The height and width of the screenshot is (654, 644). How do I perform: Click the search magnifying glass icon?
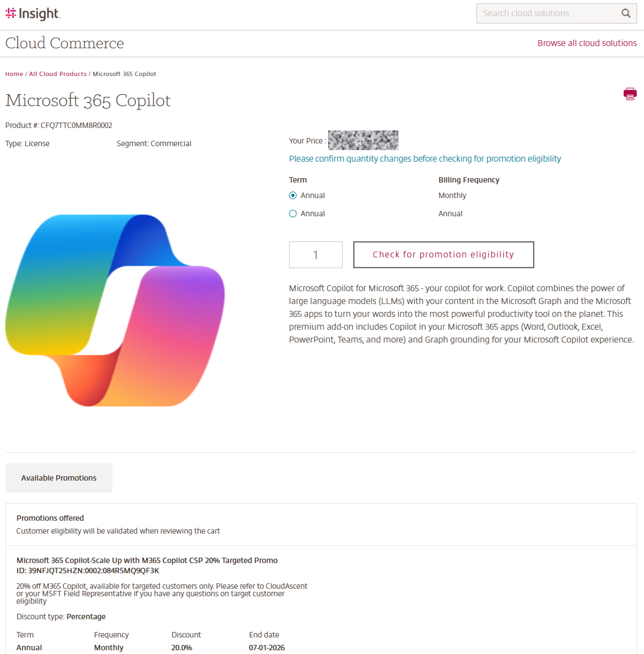626,13
